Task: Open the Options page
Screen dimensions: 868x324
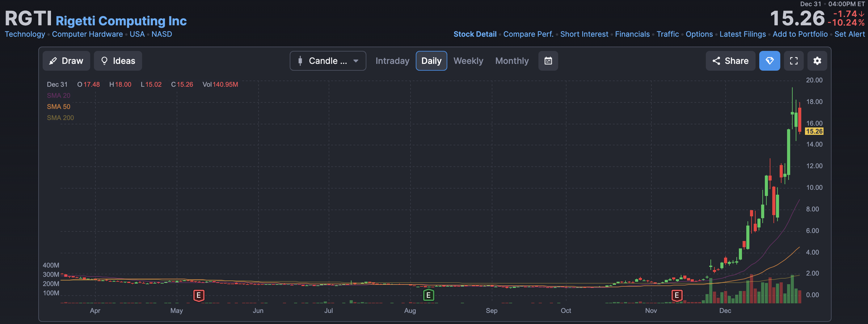Action: [699, 34]
